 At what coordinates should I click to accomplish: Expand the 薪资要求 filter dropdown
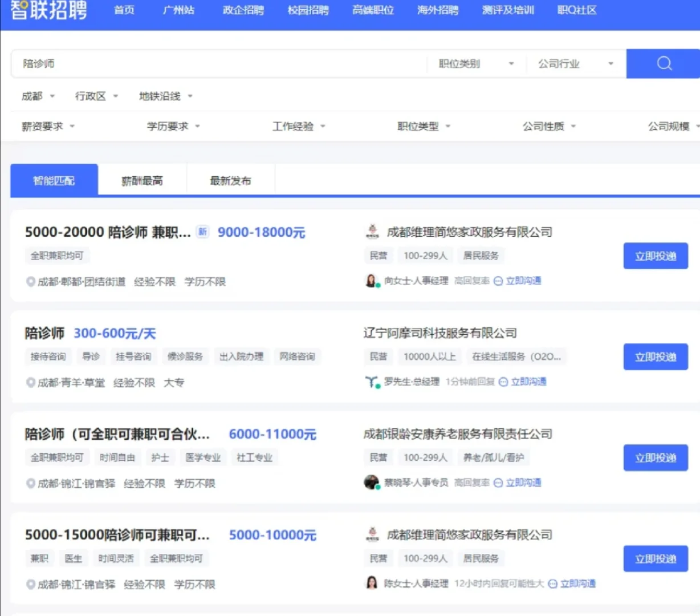[x=47, y=126]
